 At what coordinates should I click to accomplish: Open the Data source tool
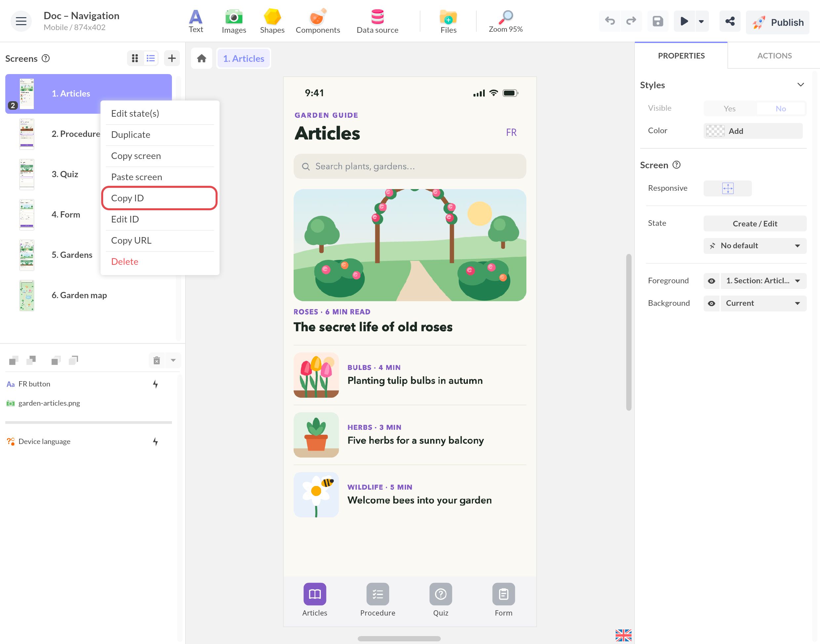[x=377, y=21]
